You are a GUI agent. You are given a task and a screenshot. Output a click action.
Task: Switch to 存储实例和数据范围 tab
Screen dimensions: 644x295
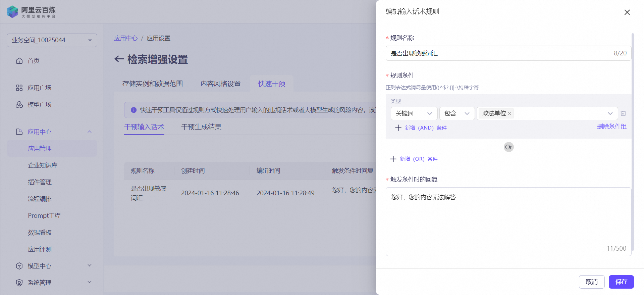coord(153,84)
